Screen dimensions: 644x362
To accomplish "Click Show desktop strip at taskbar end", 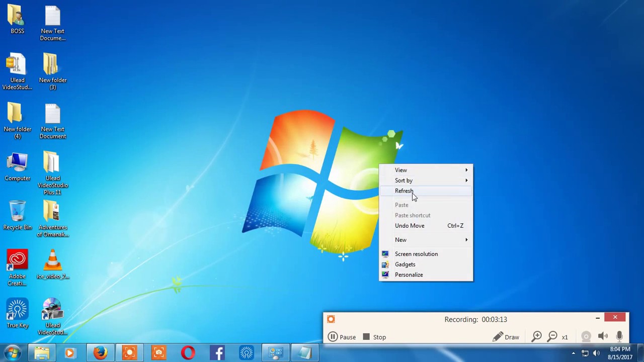I will [x=640, y=353].
